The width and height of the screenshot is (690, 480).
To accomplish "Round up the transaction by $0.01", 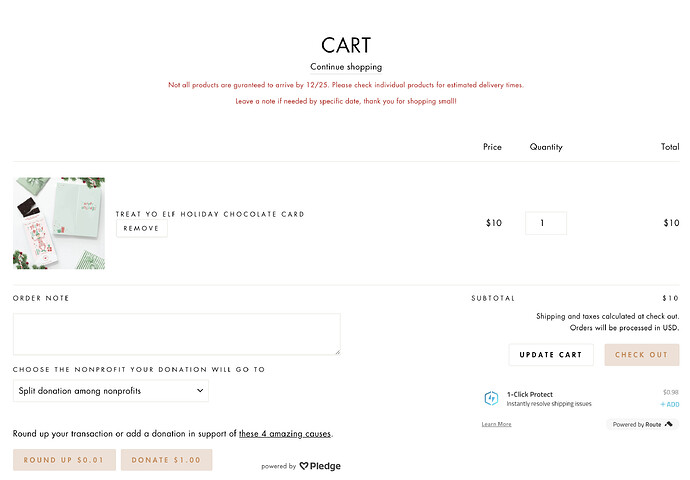I will coord(64,460).
